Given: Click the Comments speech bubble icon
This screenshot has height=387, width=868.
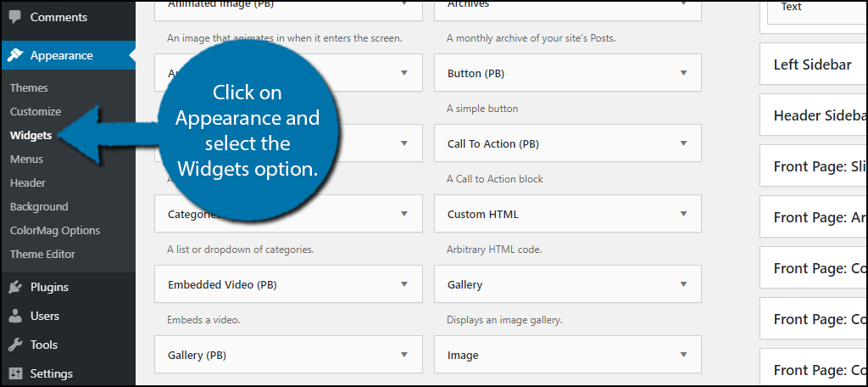Looking at the screenshot, I should click(x=15, y=17).
